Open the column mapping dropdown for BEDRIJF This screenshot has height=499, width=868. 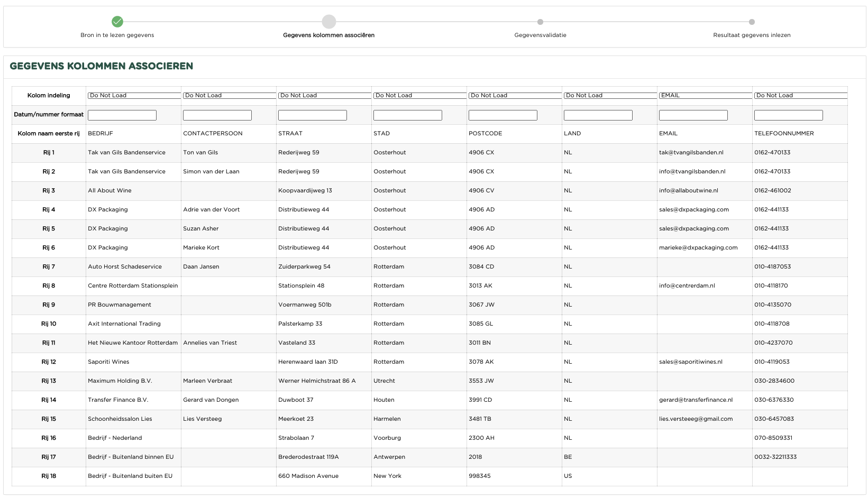[x=134, y=96]
